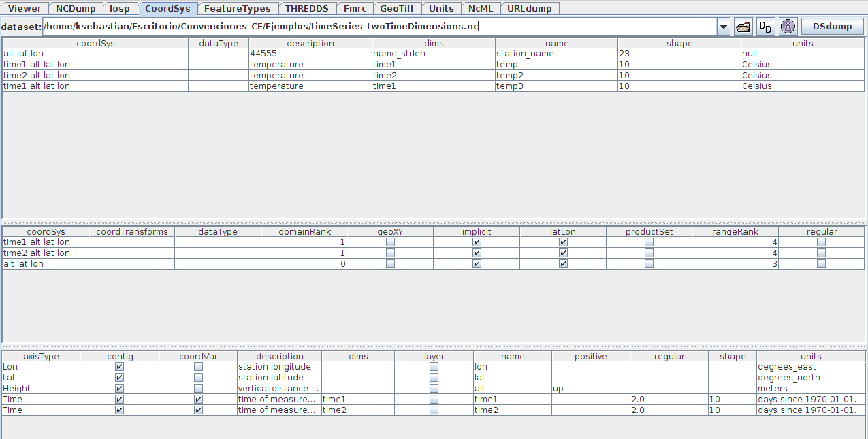The height and width of the screenshot is (439, 868).
Task: Click the axisType column header
Action: [x=41, y=356]
